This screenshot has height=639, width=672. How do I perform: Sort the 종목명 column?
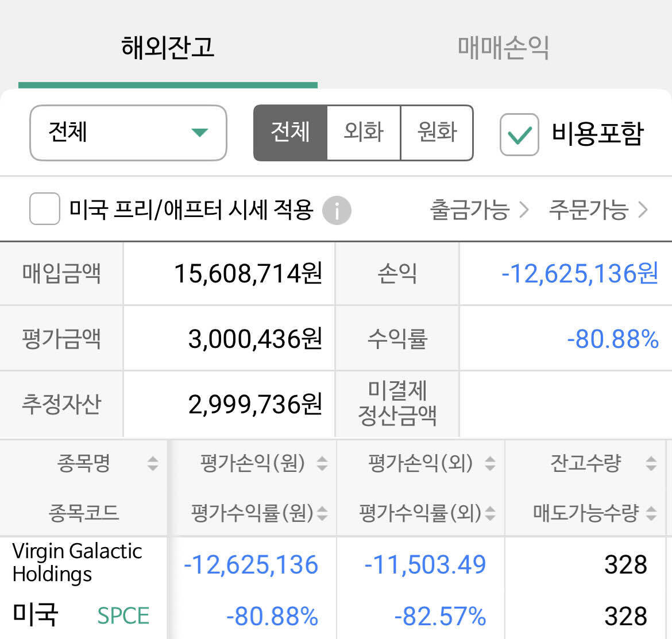pos(152,464)
